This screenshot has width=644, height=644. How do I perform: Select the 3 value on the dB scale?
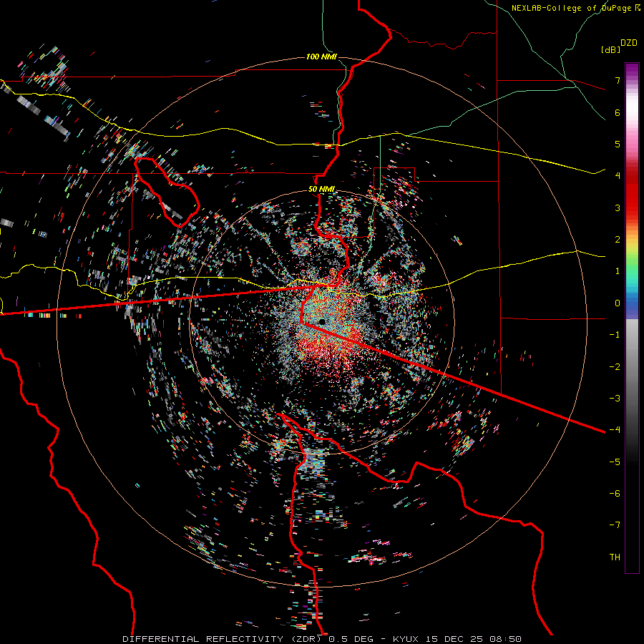pos(618,208)
